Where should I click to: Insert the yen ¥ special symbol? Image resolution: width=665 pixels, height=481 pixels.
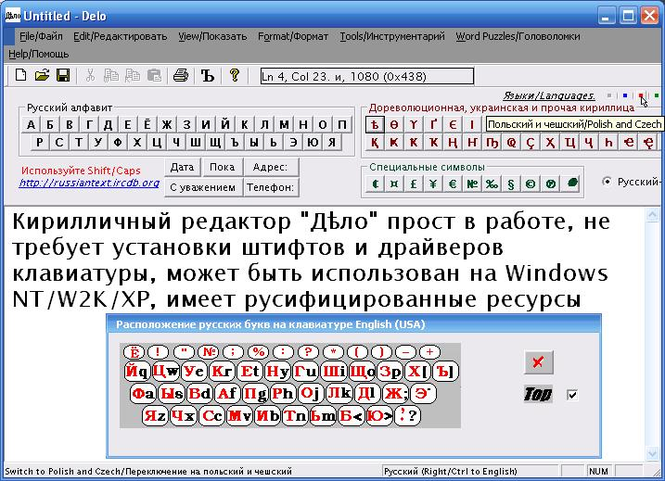point(433,184)
